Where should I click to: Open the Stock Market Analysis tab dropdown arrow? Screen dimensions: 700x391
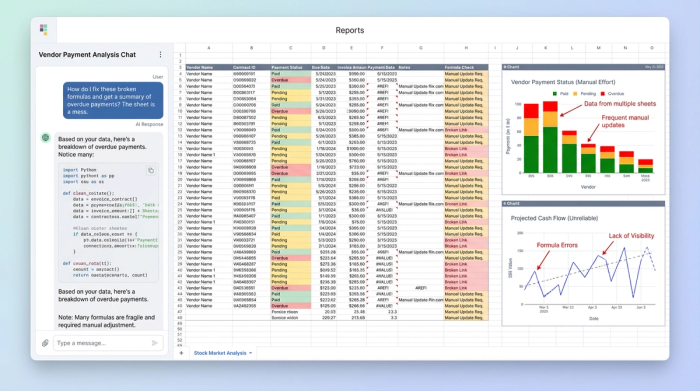click(250, 353)
